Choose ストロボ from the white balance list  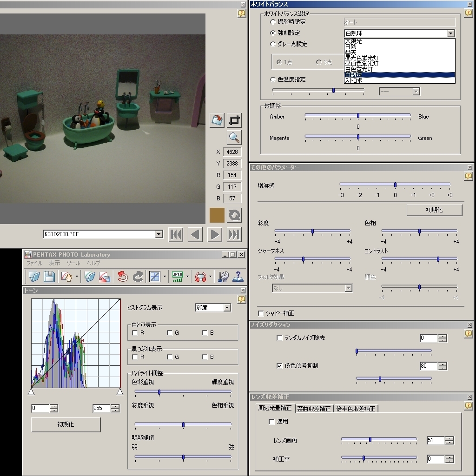pos(353,80)
